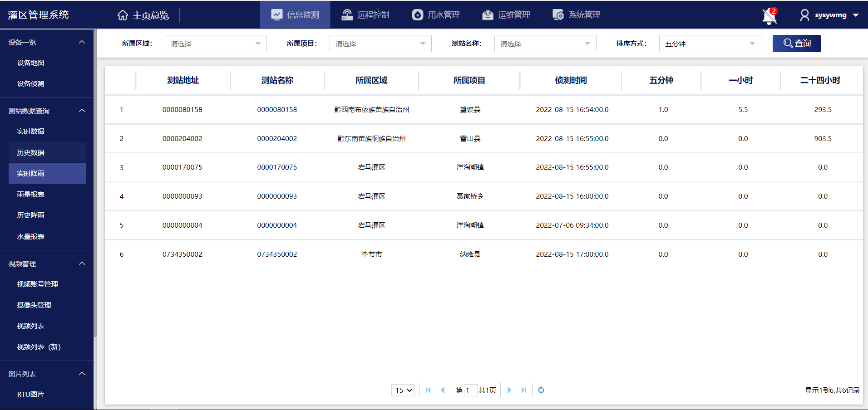Click the 五分钟 column header

[x=661, y=80]
